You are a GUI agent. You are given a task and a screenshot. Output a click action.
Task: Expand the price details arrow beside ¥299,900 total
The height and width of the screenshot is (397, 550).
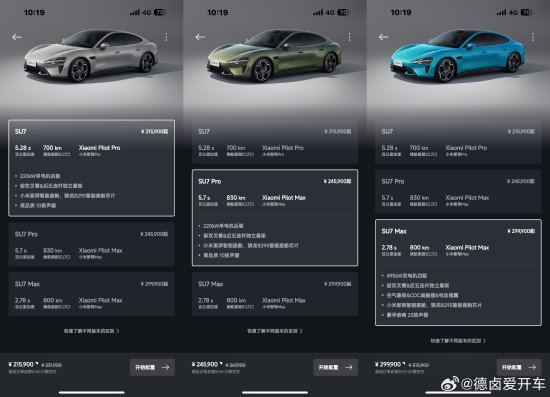coord(404,364)
